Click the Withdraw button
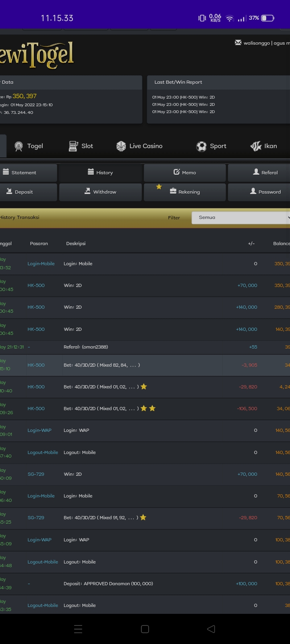The height and width of the screenshot is (644, 290). pos(100,192)
